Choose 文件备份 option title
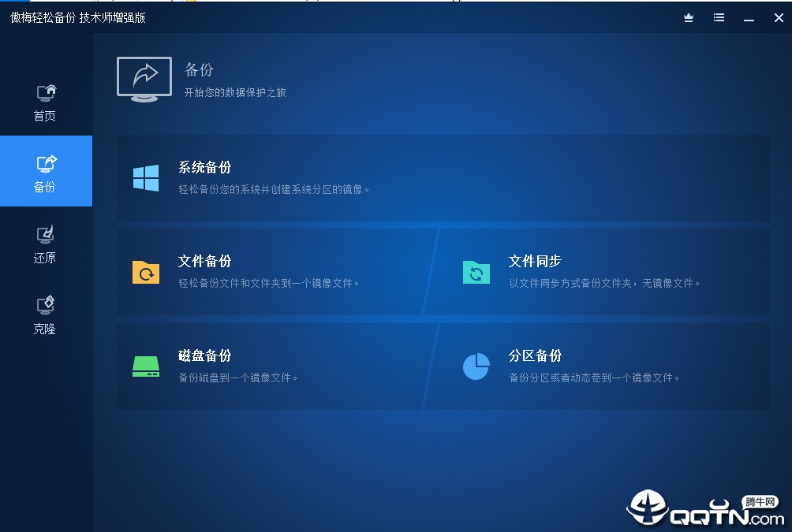Image resolution: width=792 pixels, height=532 pixels. tap(205, 261)
